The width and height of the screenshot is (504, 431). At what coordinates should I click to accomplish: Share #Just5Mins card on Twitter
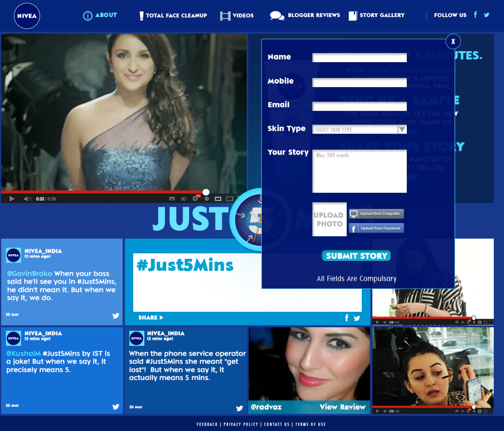[x=357, y=318]
